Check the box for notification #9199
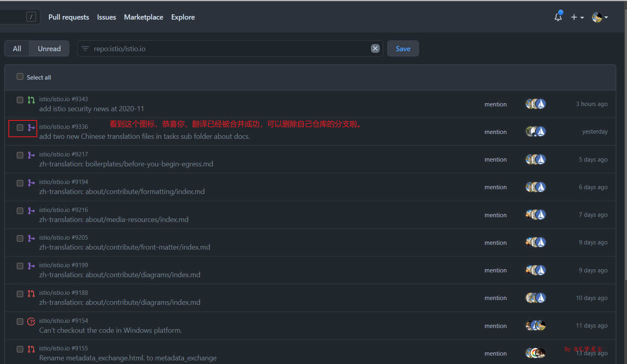The height and width of the screenshot is (364, 627). click(20, 266)
